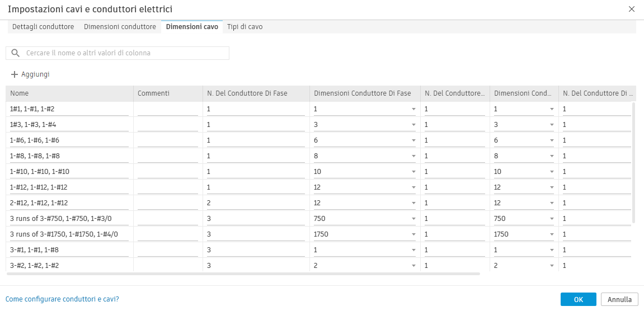The height and width of the screenshot is (311, 644).
Task: Switch to the Dettagli conduttore tab
Action: point(43,27)
